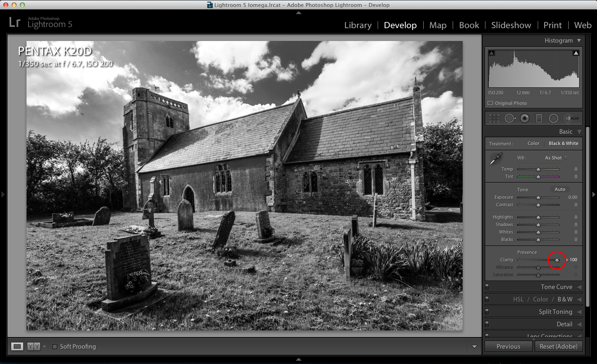Switch to Before/After comparison view
This screenshot has width=597, height=364.
click(34, 347)
